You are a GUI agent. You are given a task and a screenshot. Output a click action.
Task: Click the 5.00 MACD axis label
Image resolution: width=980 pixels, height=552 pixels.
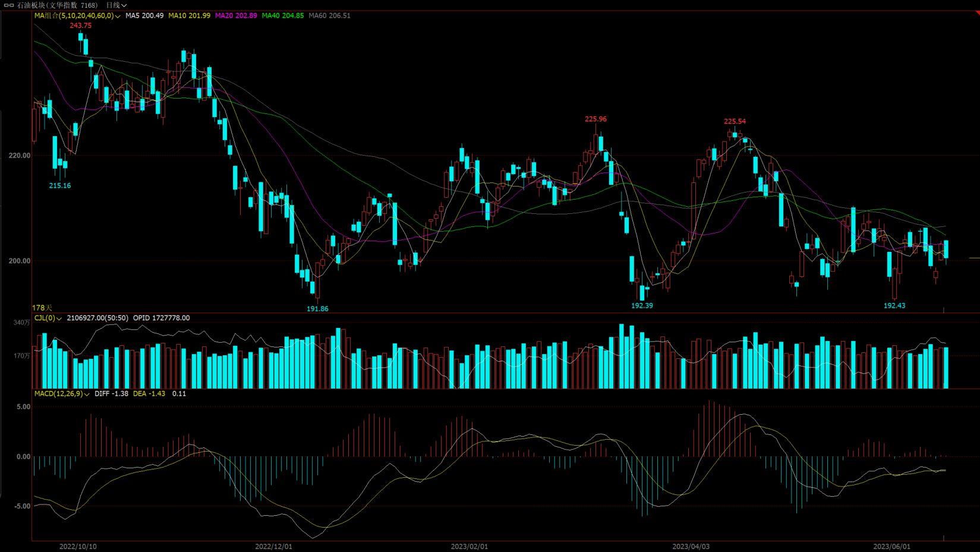(23, 407)
